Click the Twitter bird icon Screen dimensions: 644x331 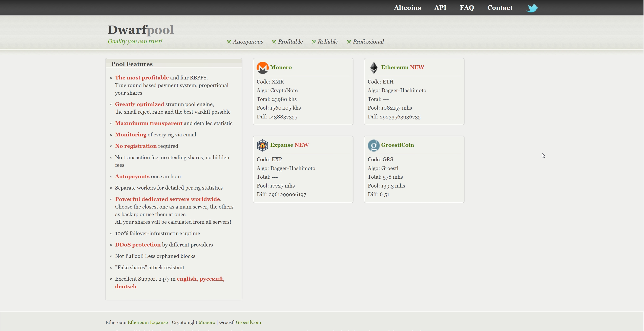pyautogui.click(x=532, y=8)
